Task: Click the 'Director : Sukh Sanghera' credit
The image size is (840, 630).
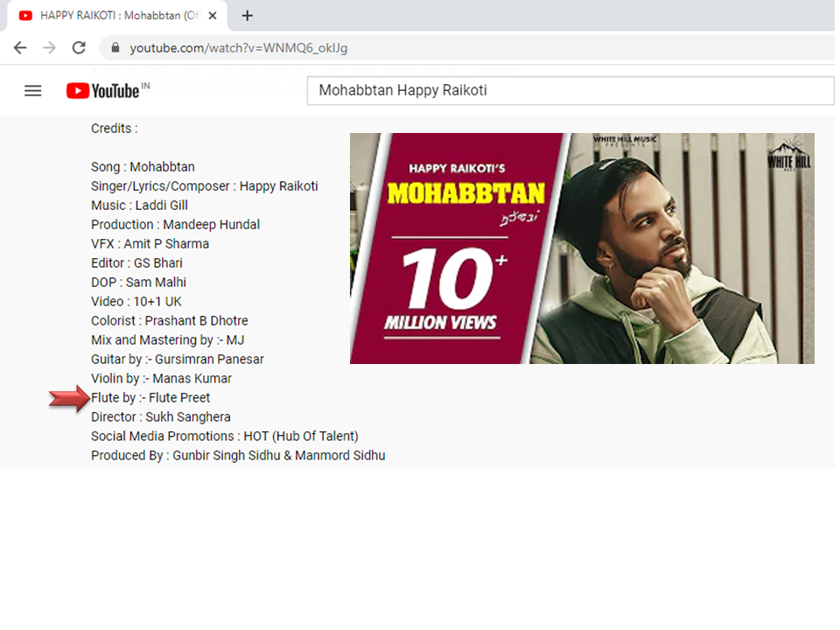Action: tap(160, 417)
